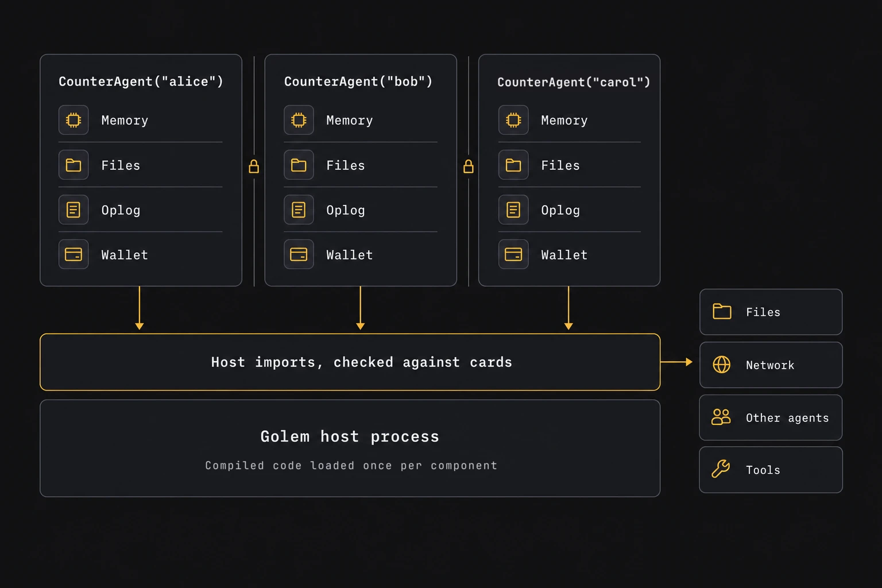Image resolution: width=882 pixels, height=588 pixels.
Task: Click the Files folder icon in alice's card
Action: point(73,165)
